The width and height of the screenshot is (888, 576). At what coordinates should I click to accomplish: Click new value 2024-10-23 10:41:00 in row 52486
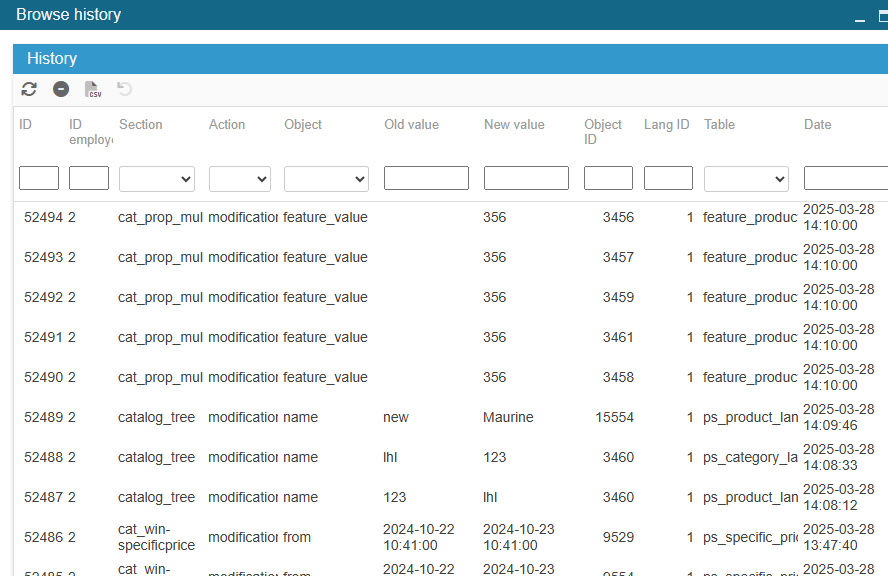point(519,537)
